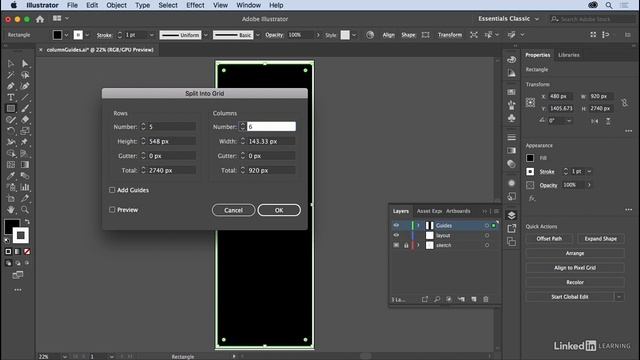Open macOS Spotlight search icon
Screen dimensions: 640x360
tap(609, 5)
